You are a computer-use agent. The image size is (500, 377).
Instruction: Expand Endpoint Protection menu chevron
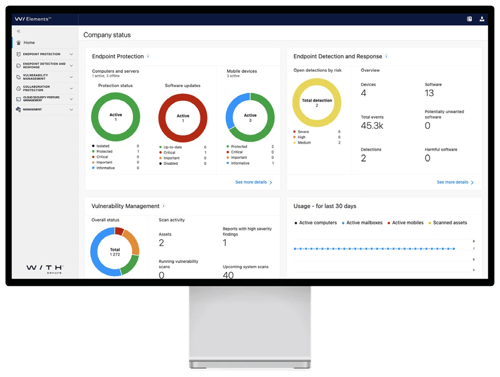pyautogui.click(x=71, y=54)
